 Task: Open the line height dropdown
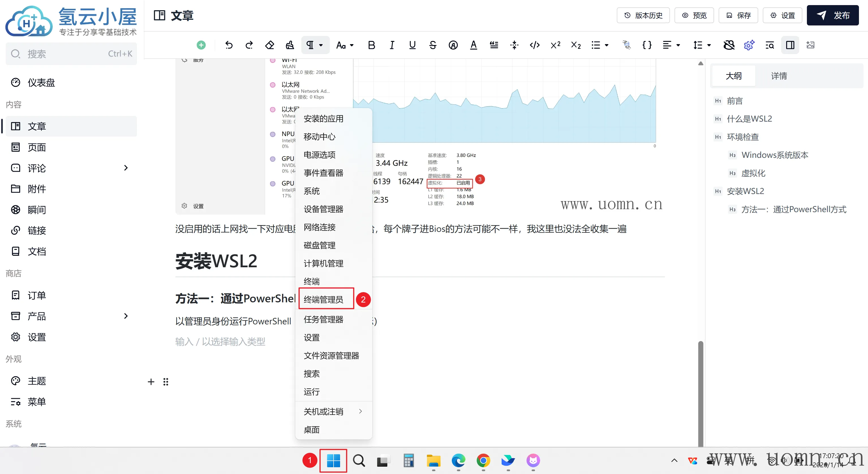pyautogui.click(x=702, y=45)
